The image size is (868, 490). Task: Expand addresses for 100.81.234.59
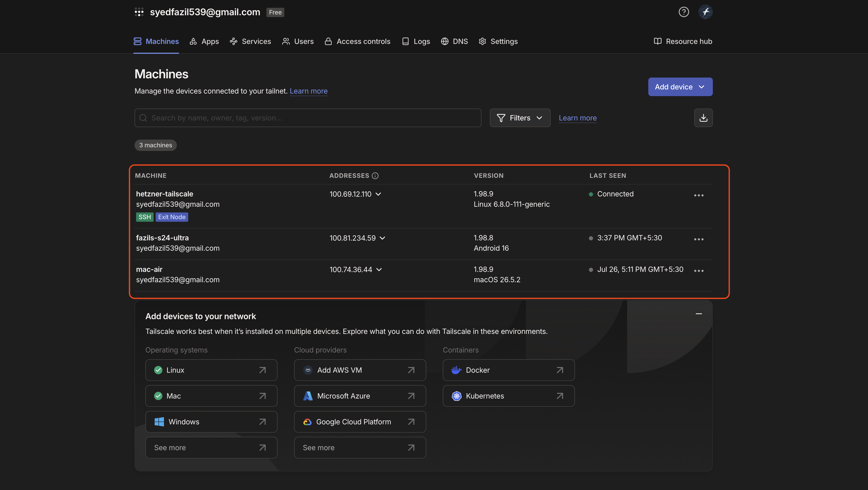point(382,238)
